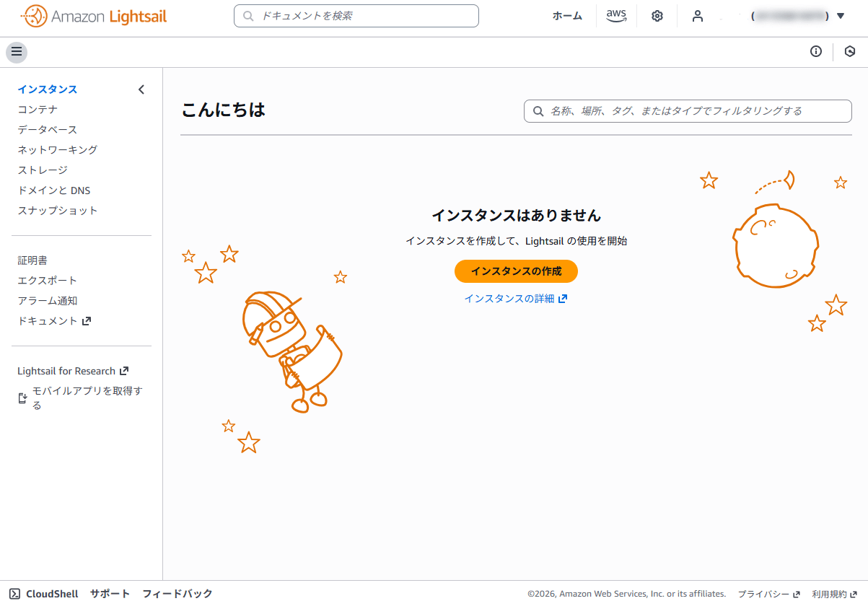
Task: Go to ネットワーキング in sidebar
Action: coord(58,150)
